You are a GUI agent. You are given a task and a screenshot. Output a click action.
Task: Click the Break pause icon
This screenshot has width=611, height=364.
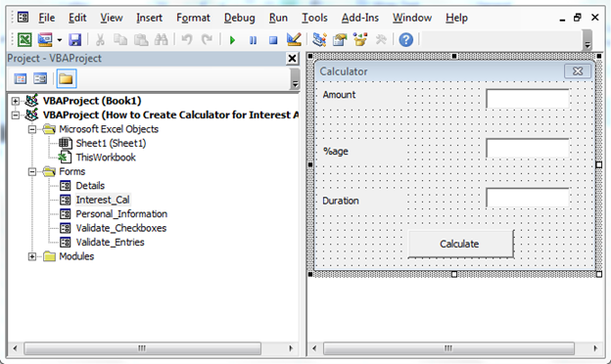pyautogui.click(x=253, y=40)
